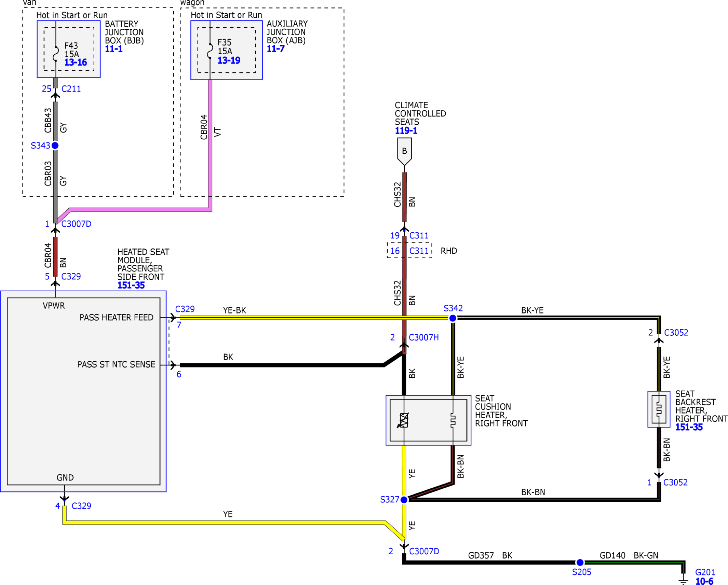Click the seat backrest heater element symbol
This screenshot has height=585, width=728.
[659, 409]
